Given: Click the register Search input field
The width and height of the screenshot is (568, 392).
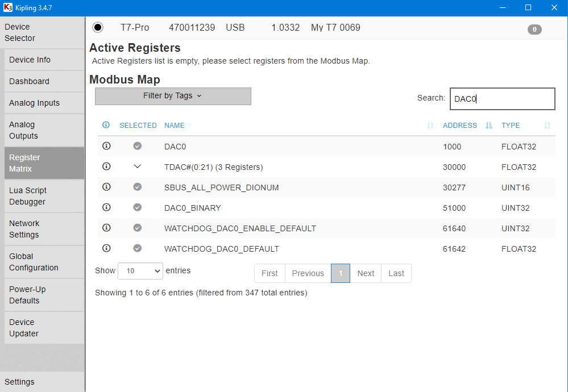Looking at the screenshot, I should click(x=501, y=99).
